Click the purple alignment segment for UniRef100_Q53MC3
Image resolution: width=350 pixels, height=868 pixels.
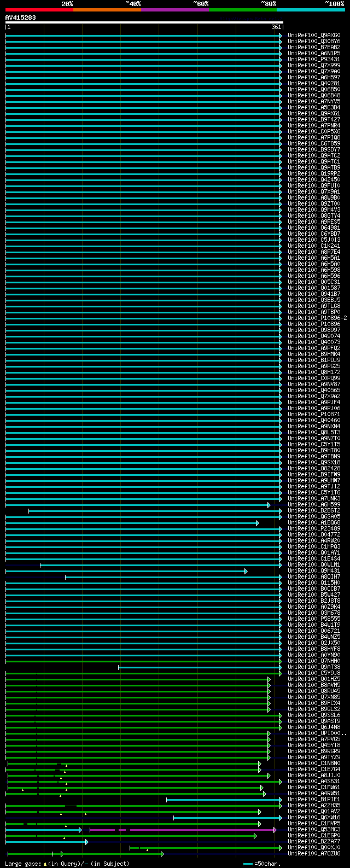click(x=182, y=830)
